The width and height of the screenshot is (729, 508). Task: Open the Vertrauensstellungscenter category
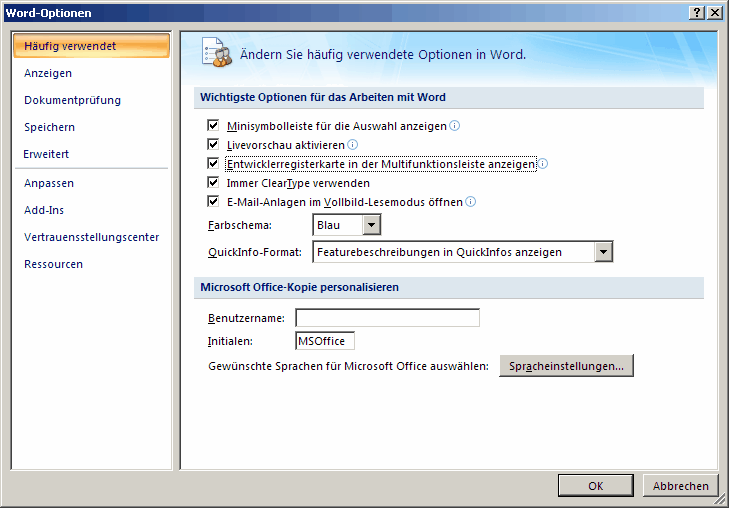91,237
